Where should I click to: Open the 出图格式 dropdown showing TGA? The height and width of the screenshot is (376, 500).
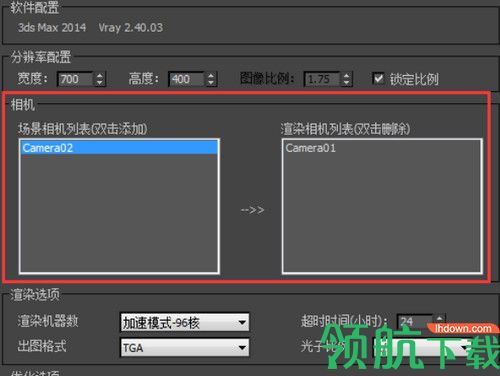[185, 348]
